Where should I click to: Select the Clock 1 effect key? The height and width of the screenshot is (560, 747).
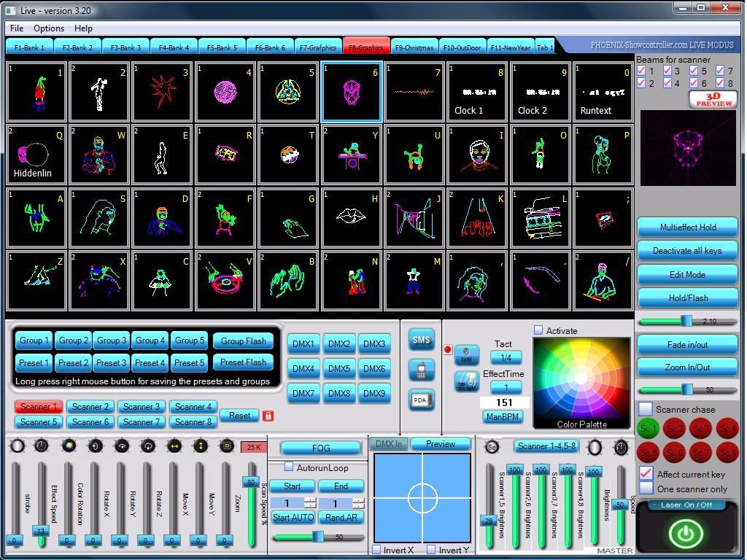477,91
